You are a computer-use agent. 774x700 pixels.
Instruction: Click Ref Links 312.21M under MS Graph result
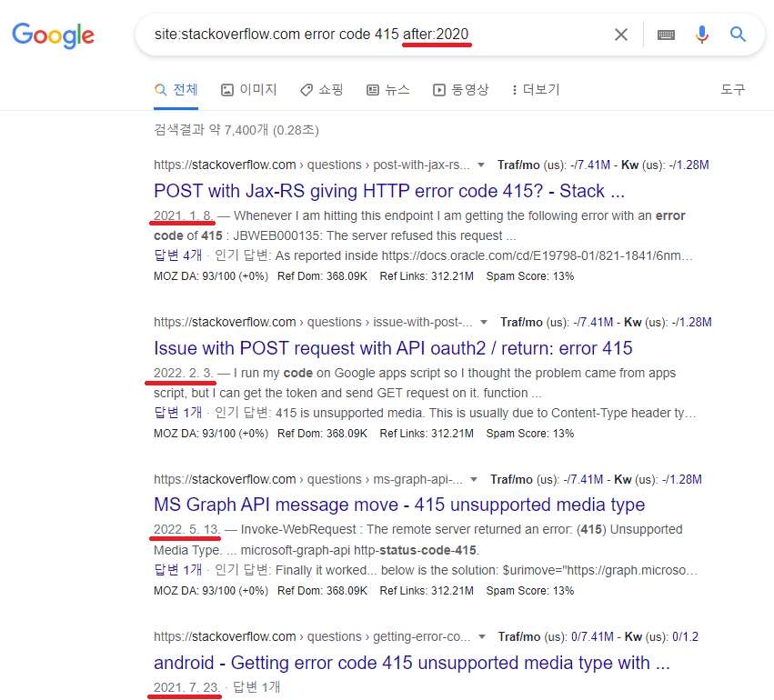(427, 591)
